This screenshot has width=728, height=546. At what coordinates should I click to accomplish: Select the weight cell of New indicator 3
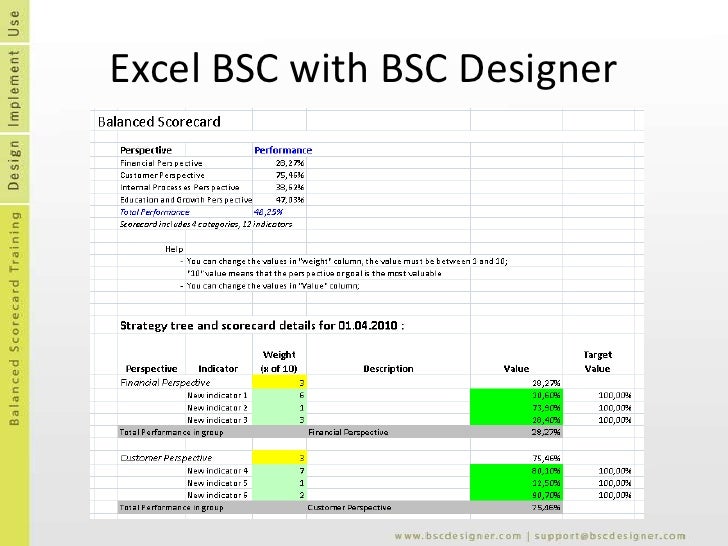point(280,420)
